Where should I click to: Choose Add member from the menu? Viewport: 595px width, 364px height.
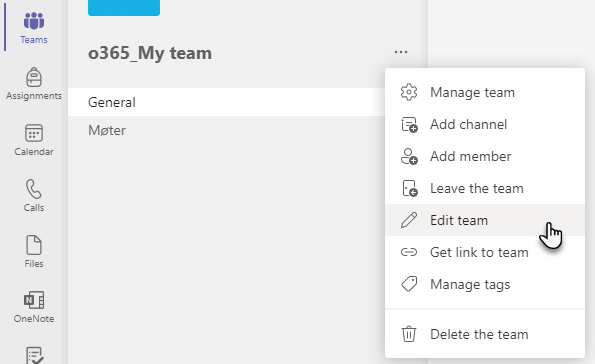click(485, 156)
